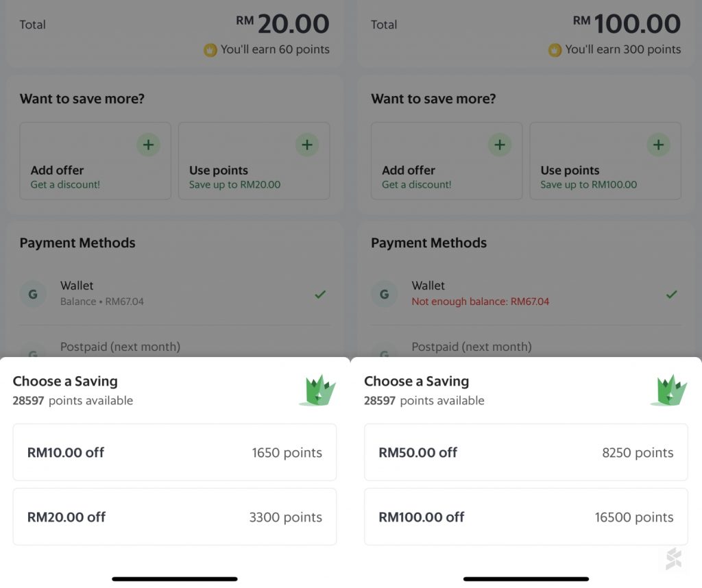The width and height of the screenshot is (702, 588).
Task: Tap Wallet G icon with "Not enough balance"
Action: (x=384, y=294)
